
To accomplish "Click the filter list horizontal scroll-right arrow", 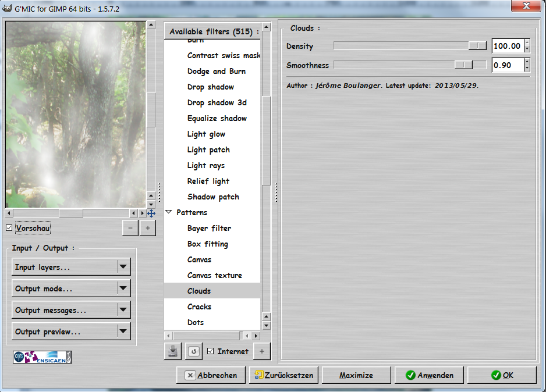I will [x=256, y=336].
